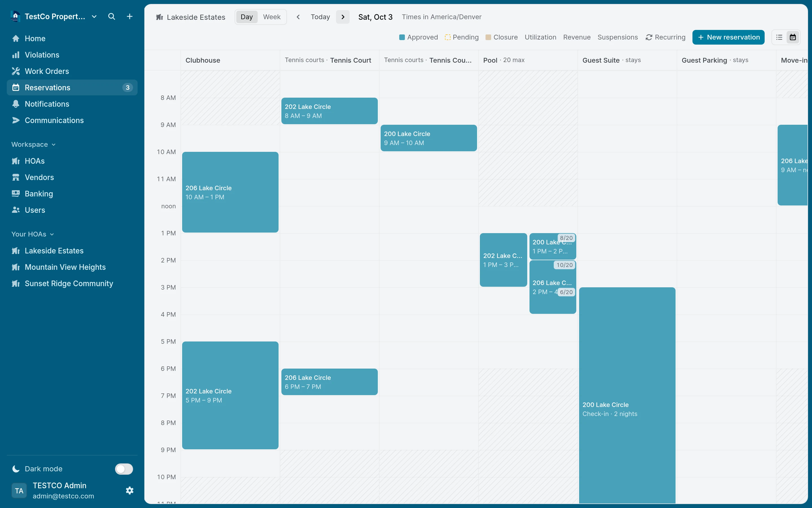812x508 pixels.
Task: Click the plus icon beside search
Action: coord(129,16)
